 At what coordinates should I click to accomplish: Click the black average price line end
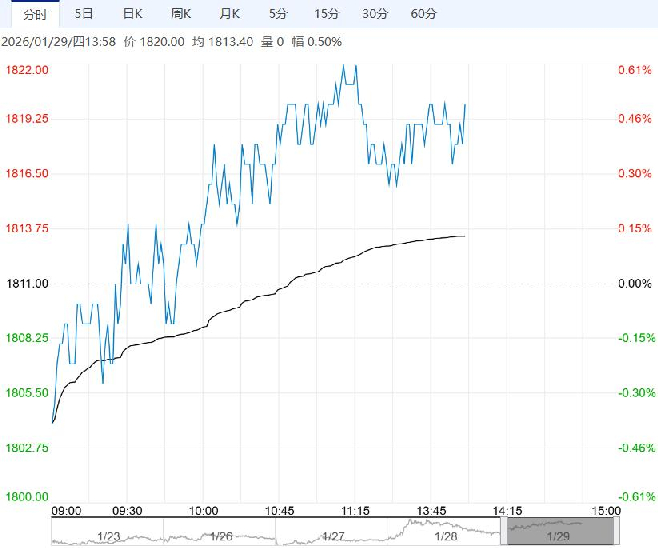tap(463, 236)
